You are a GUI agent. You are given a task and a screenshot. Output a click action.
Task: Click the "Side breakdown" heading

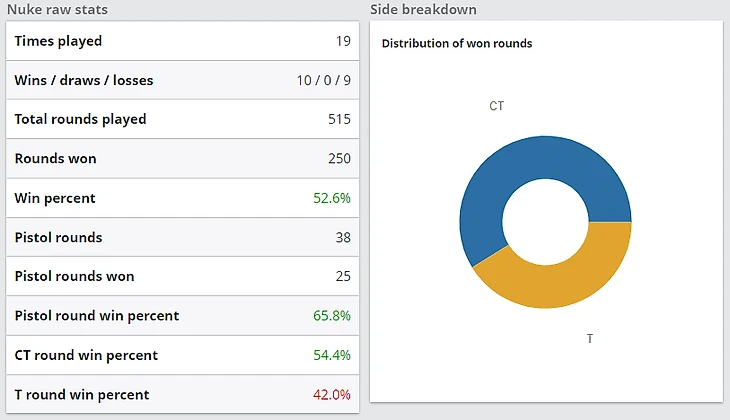(x=423, y=10)
